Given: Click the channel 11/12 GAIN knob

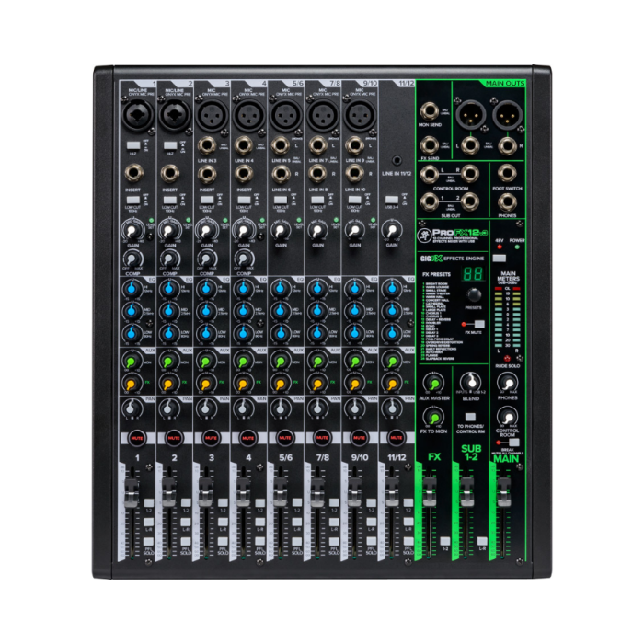Looking at the screenshot, I should coord(391,231).
